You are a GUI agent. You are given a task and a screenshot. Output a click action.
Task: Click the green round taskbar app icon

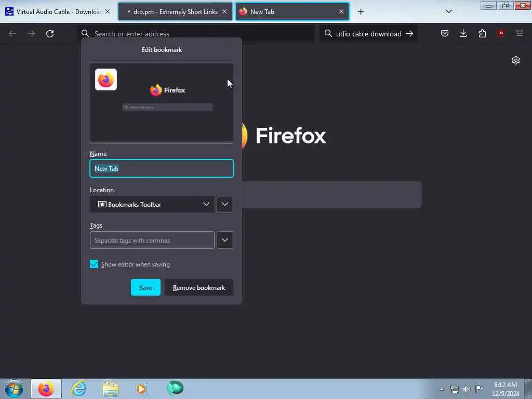tap(175, 388)
